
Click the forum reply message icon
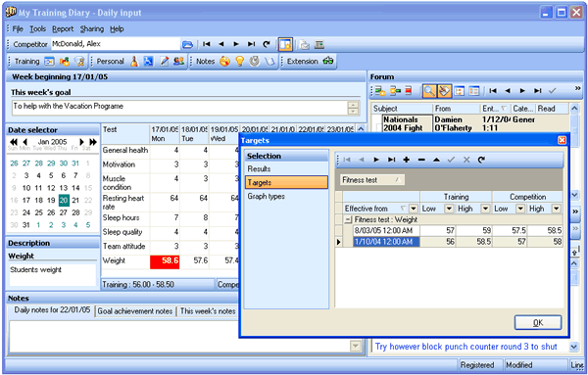click(395, 91)
